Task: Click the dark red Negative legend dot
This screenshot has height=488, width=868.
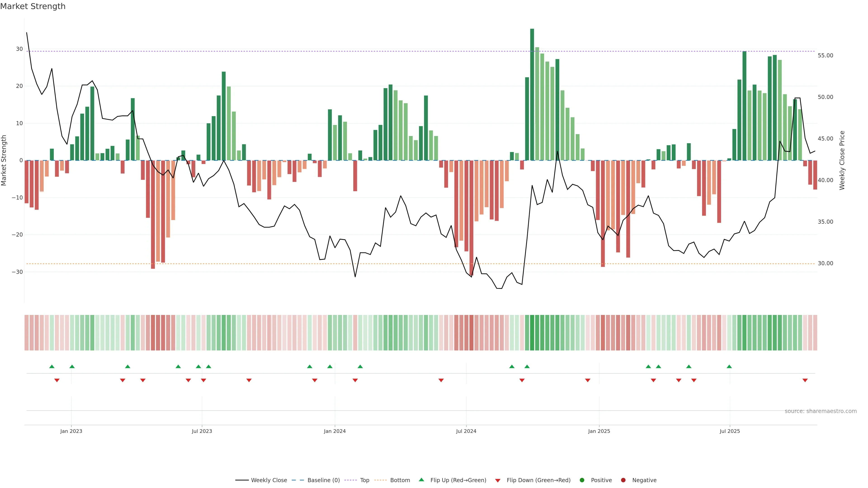Action: coord(623,480)
